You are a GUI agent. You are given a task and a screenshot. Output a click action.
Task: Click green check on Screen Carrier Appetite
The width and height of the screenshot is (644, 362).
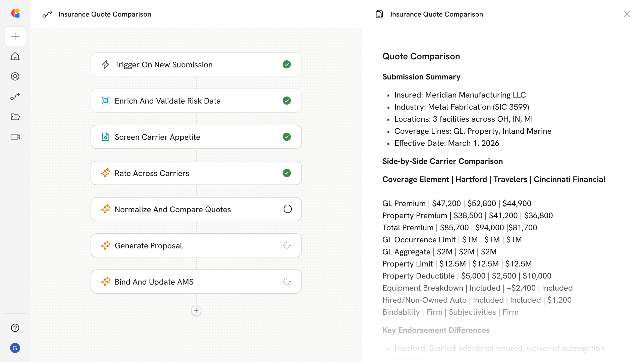pos(286,137)
